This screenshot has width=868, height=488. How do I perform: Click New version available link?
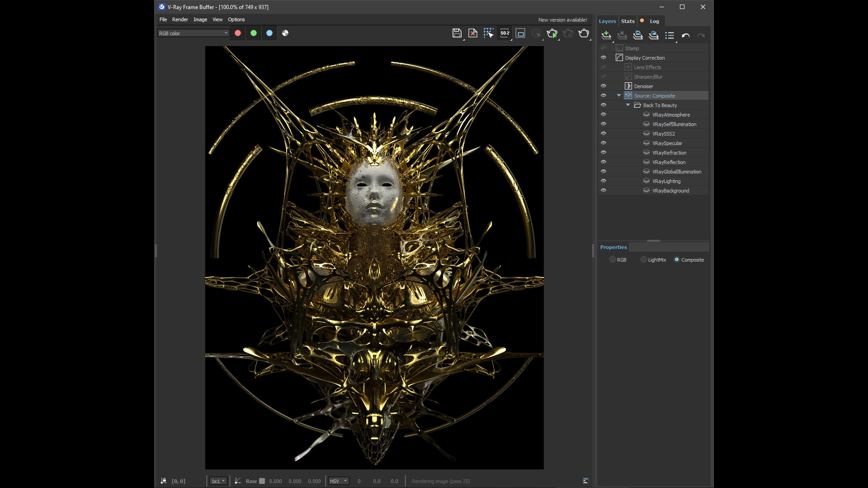coord(562,20)
